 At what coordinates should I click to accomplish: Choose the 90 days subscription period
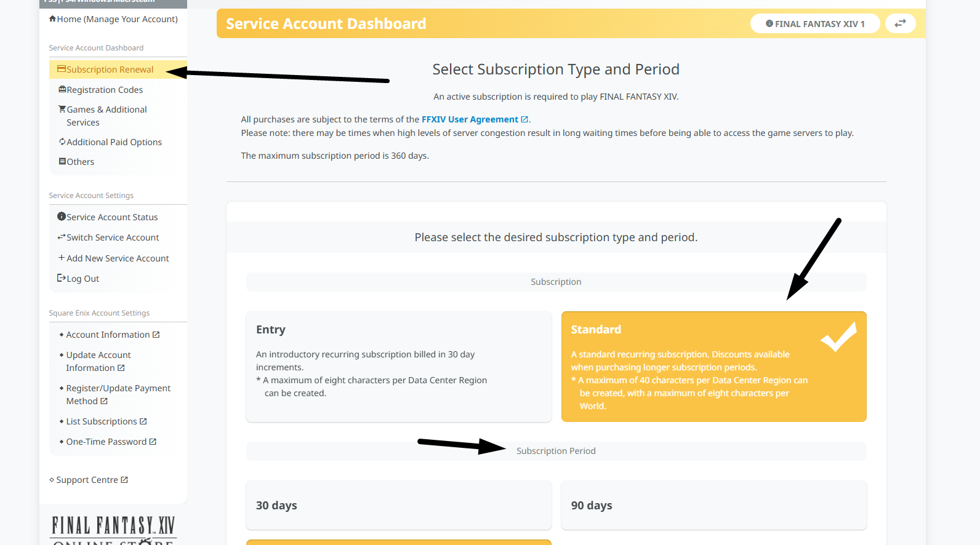[713, 505]
